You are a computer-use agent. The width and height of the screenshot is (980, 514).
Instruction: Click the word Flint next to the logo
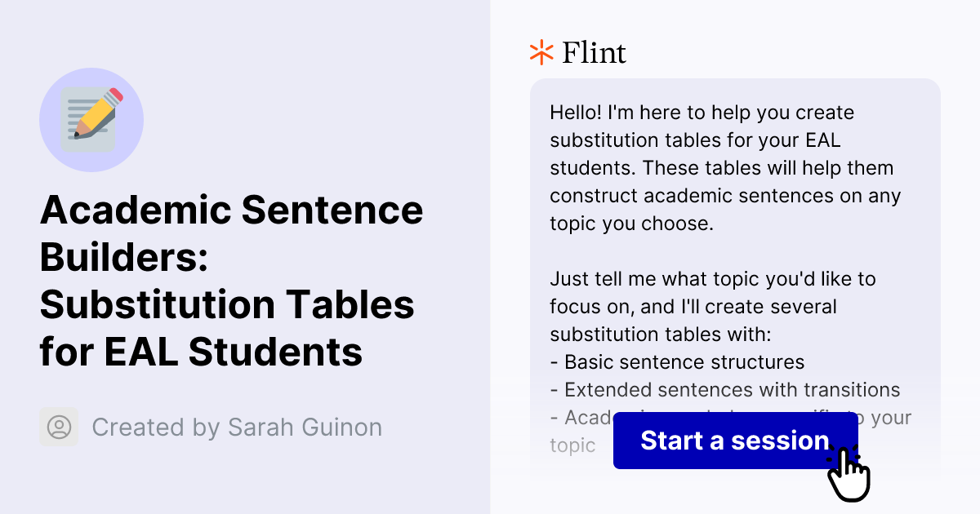(x=594, y=52)
